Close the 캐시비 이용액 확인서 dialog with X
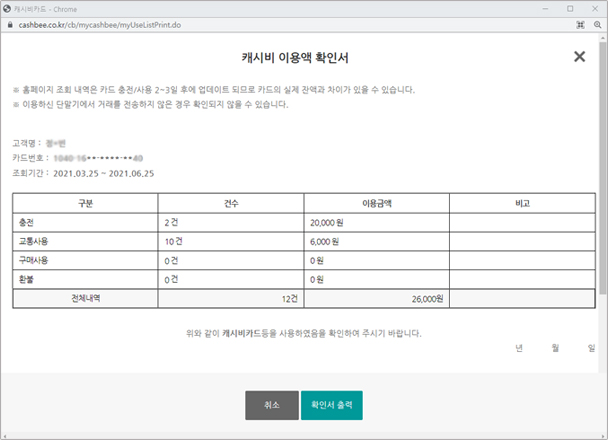 (579, 57)
